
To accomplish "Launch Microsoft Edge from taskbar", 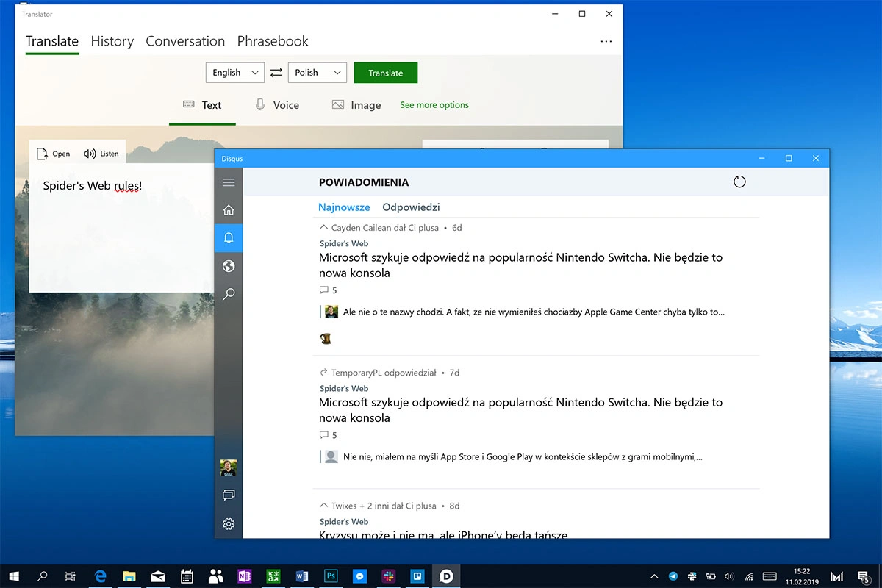I will [x=101, y=576].
